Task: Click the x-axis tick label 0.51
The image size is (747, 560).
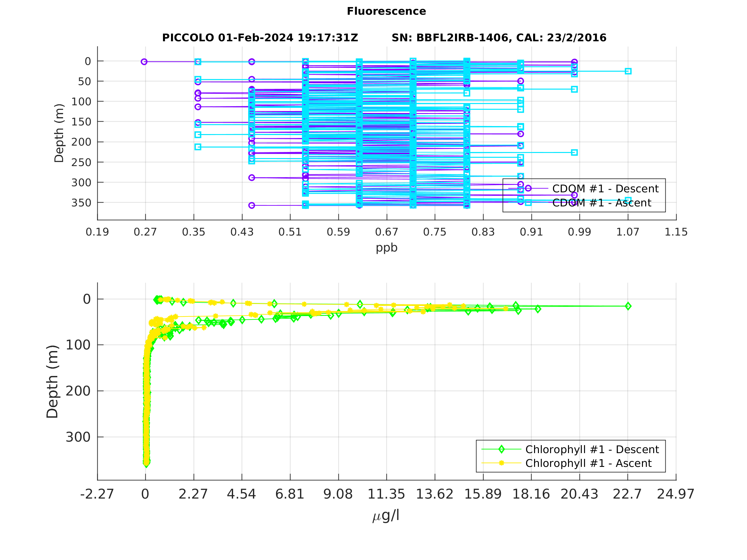Action: coord(290,232)
